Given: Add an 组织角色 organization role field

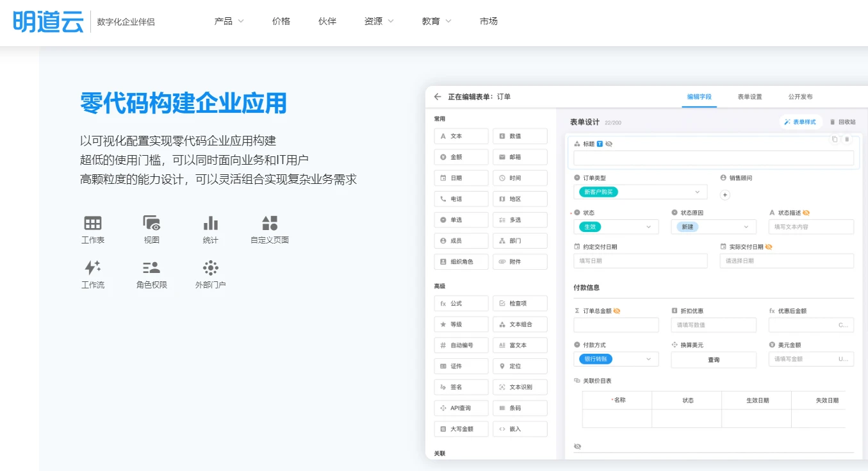Looking at the screenshot, I should coord(461,261).
